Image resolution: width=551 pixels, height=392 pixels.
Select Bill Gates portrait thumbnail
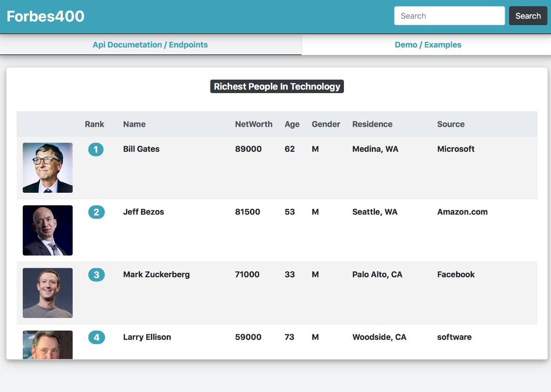point(48,168)
